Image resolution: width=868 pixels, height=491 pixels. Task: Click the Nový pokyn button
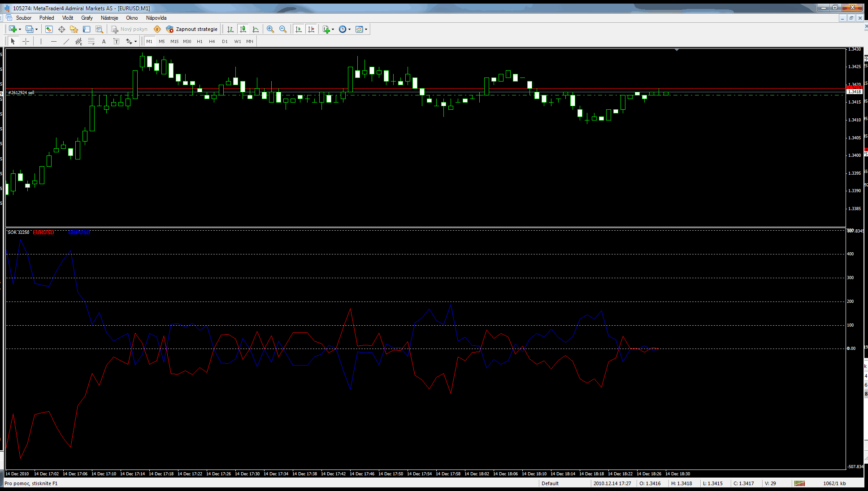[129, 29]
